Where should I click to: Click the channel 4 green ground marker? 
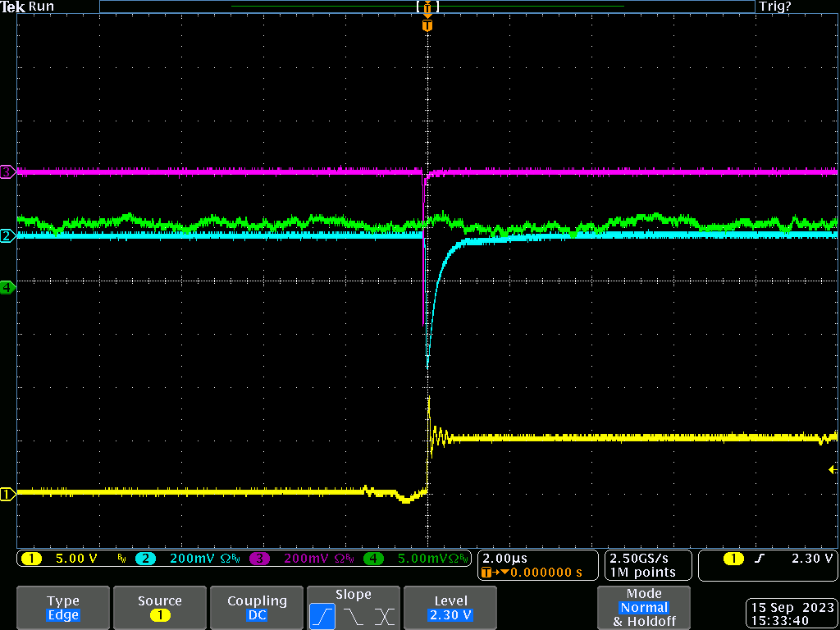[x=7, y=287]
